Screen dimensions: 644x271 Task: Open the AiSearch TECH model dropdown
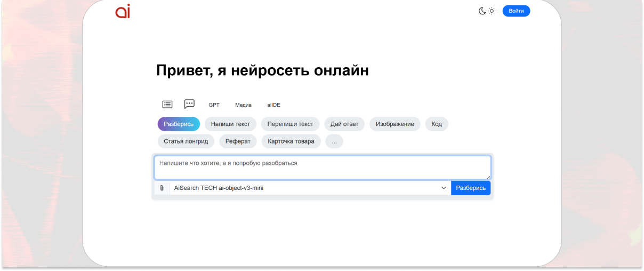(x=310, y=188)
